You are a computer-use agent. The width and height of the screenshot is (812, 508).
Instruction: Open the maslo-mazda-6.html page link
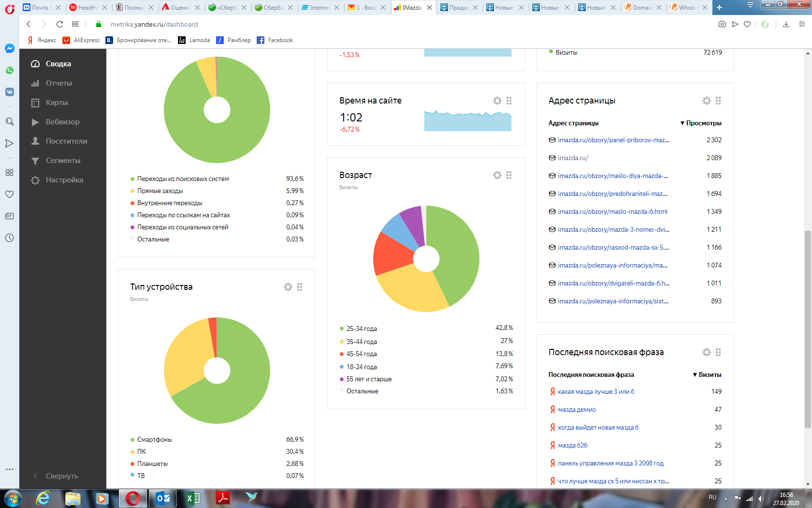pos(612,211)
